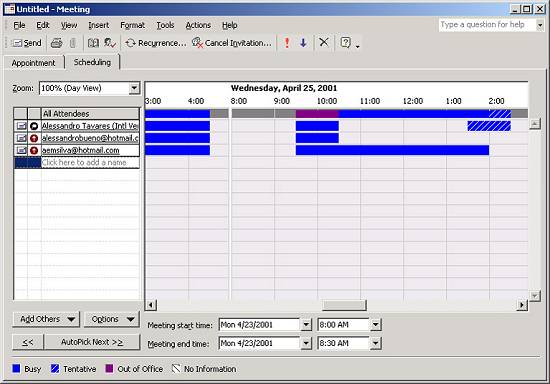Screen dimensions: 550x384
Task: Click the meeting start date field
Action: click(x=259, y=325)
